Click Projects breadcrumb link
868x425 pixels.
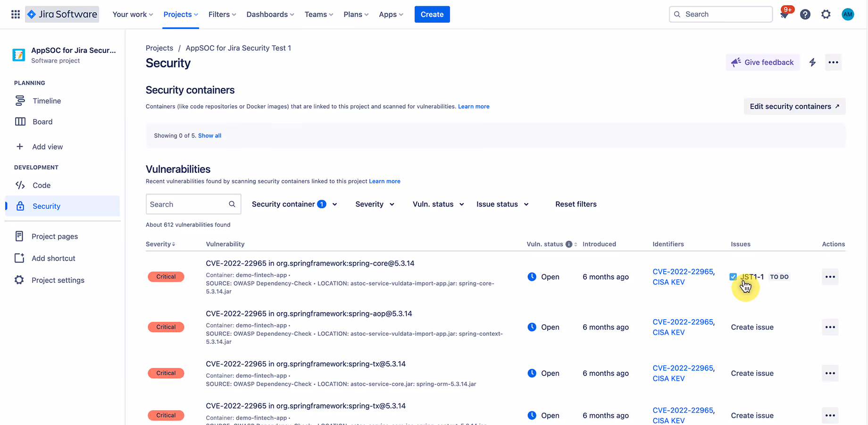point(159,48)
